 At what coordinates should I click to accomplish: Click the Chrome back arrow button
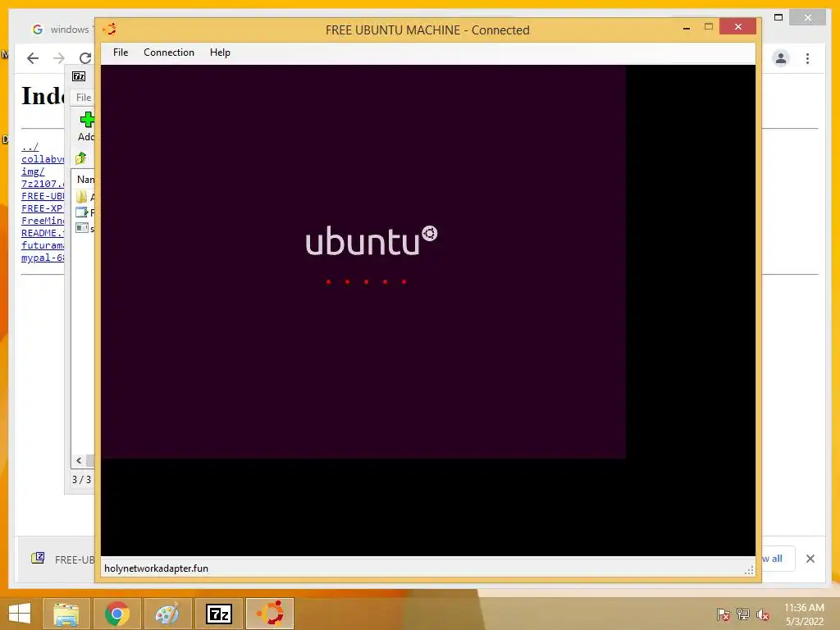point(33,58)
